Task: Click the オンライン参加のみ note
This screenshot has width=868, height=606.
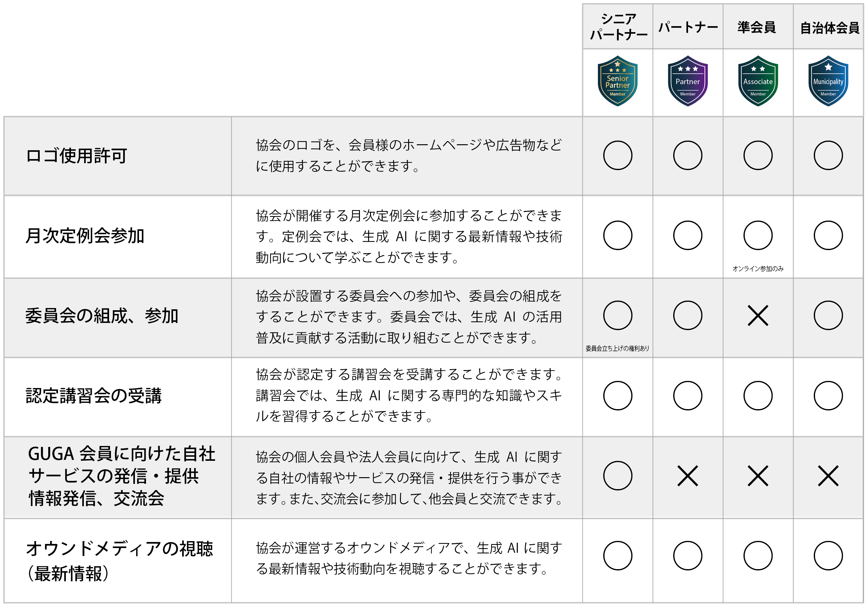Action: point(758,269)
